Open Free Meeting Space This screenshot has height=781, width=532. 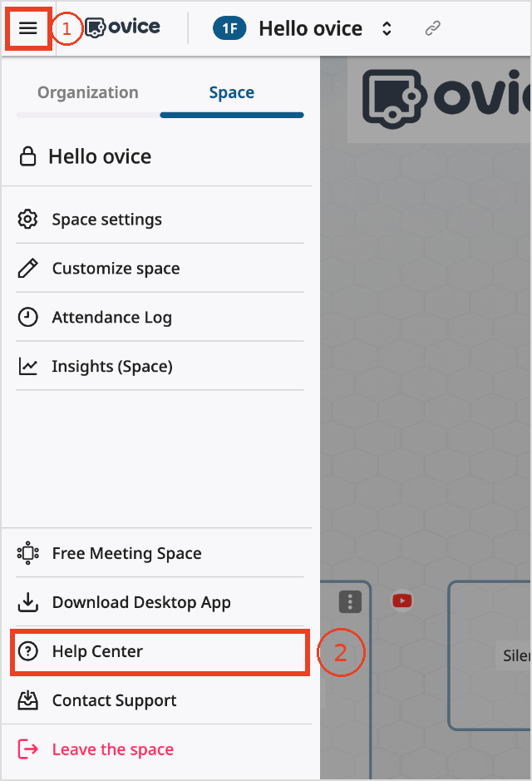click(x=160, y=553)
